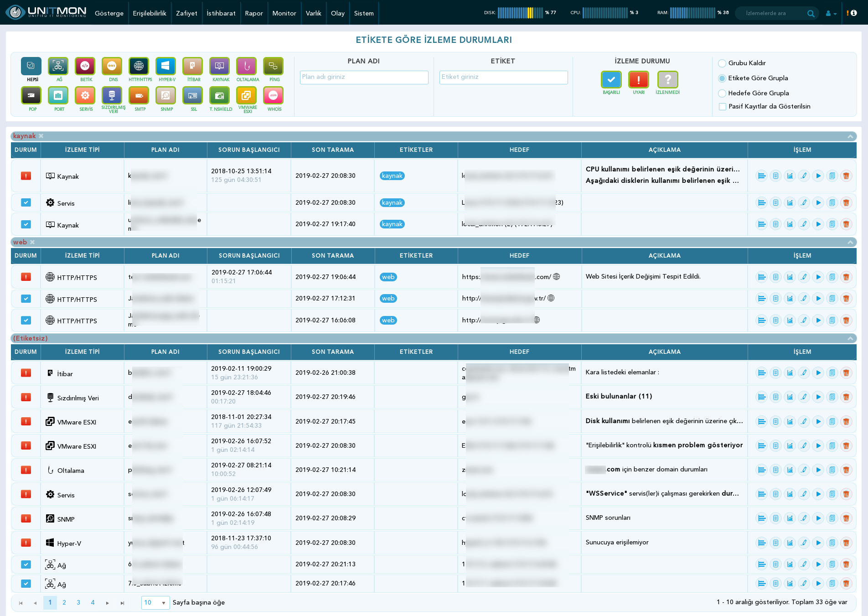The width and height of the screenshot is (868, 616).
Task: Select the SMTP monitoring type icon
Action: [x=139, y=96]
